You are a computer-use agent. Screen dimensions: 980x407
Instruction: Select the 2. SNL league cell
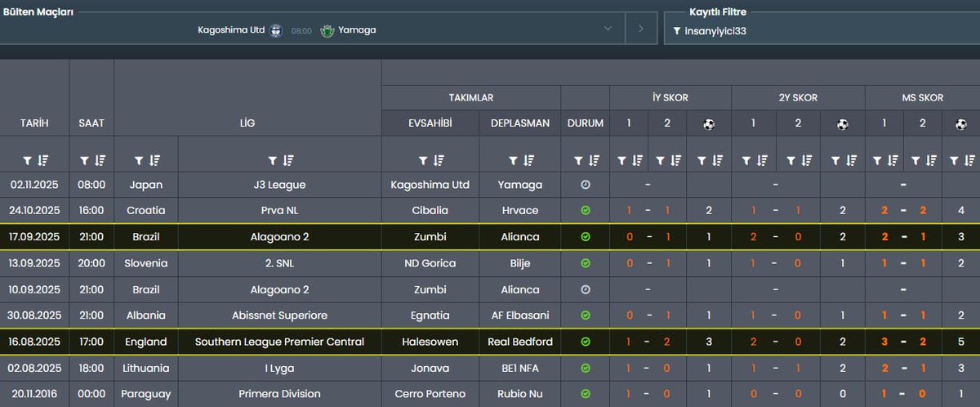pos(280,263)
